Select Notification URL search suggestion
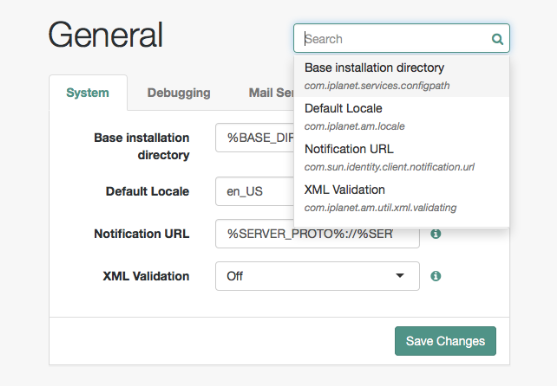Viewport: 557px width, 386px height. coord(401,158)
